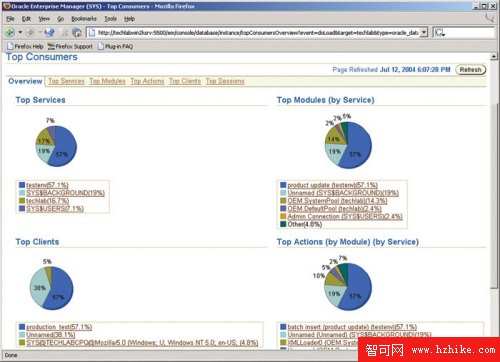Screen dimensions: 500x362
Task: Click the Firefox Help bookmark page icon
Action: (10, 46)
